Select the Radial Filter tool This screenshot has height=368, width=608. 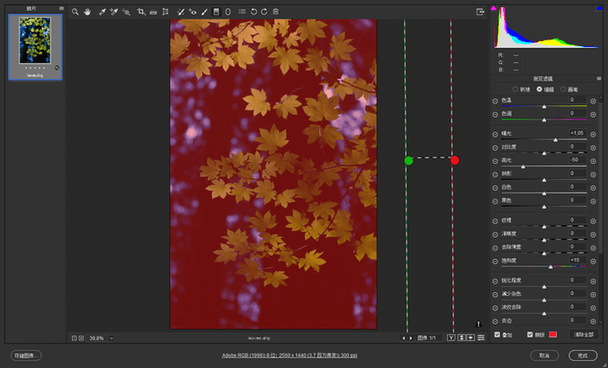[x=228, y=12]
